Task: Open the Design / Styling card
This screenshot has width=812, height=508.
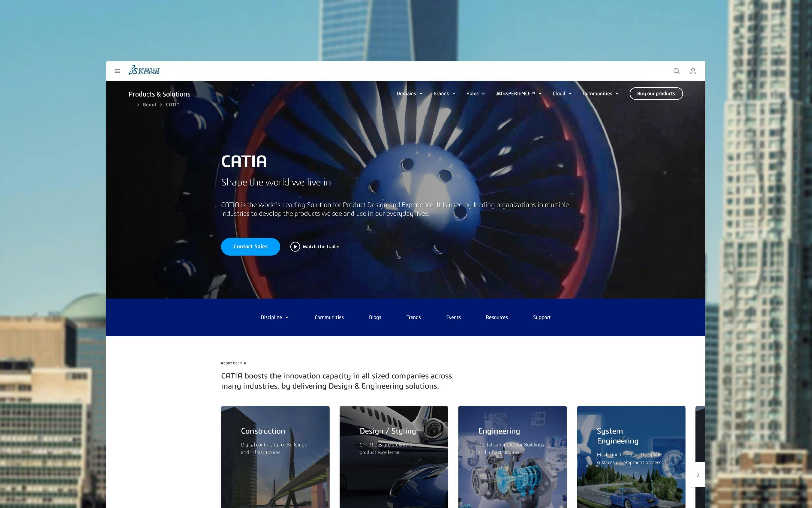Action: [394, 457]
